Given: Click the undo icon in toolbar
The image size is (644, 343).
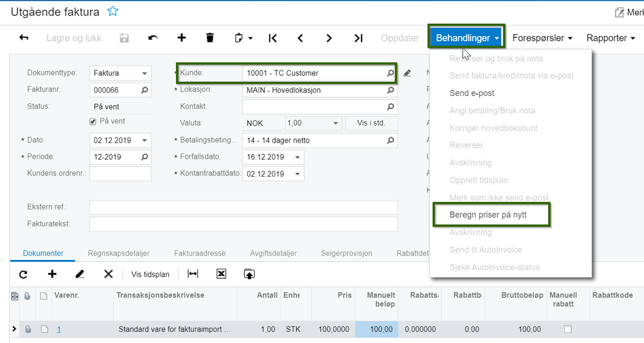Looking at the screenshot, I should point(153,38).
